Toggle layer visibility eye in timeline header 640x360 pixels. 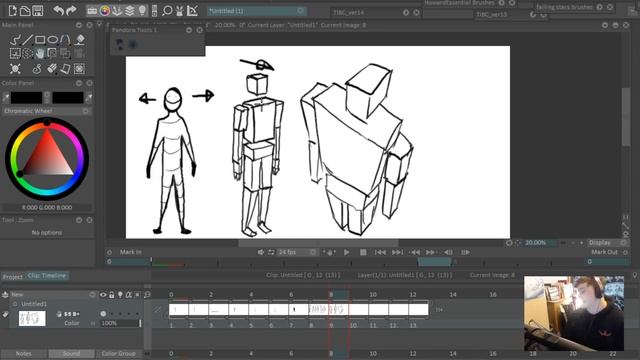pyautogui.click(x=103, y=295)
